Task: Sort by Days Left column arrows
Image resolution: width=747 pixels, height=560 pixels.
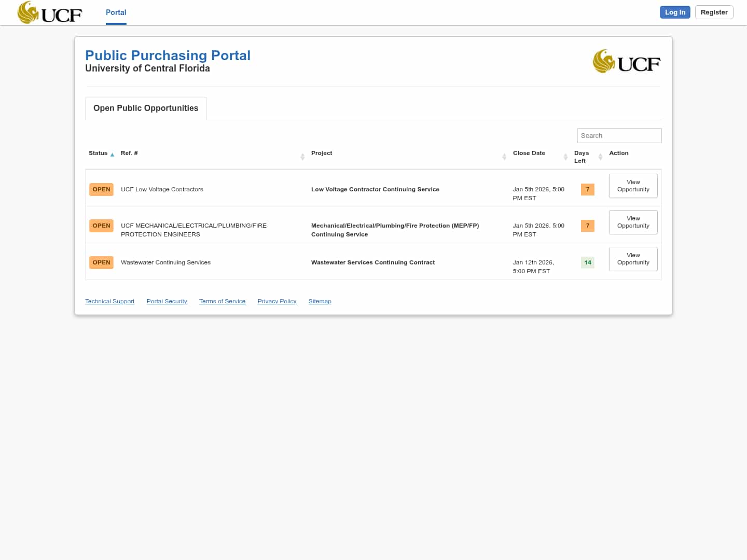Action: (x=600, y=157)
